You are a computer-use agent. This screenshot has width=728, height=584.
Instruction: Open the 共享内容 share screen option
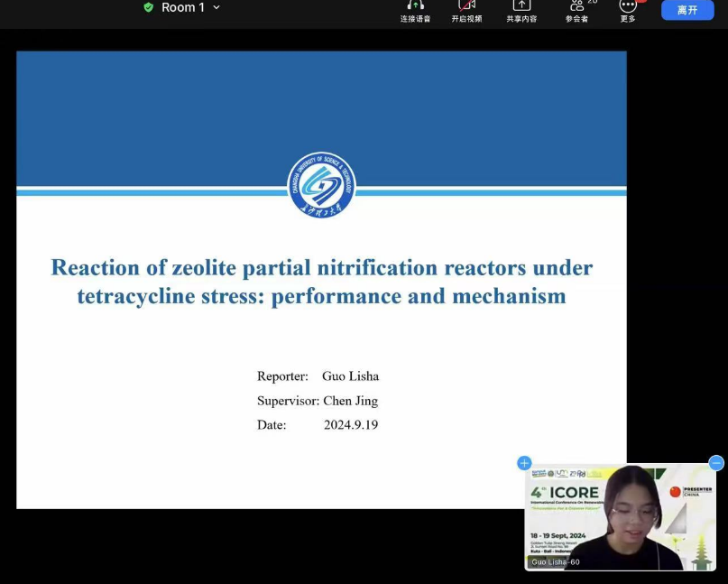tap(521, 10)
